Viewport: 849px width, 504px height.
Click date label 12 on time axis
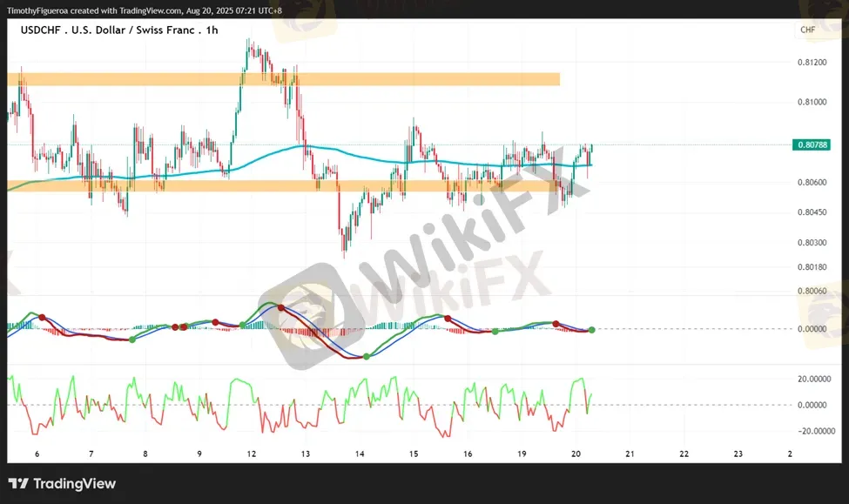click(x=252, y=454)
